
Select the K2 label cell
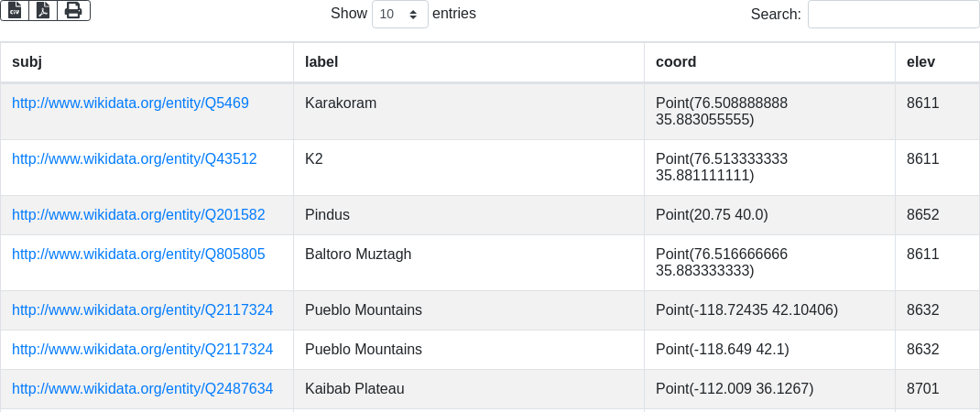[x=314, y=158]
